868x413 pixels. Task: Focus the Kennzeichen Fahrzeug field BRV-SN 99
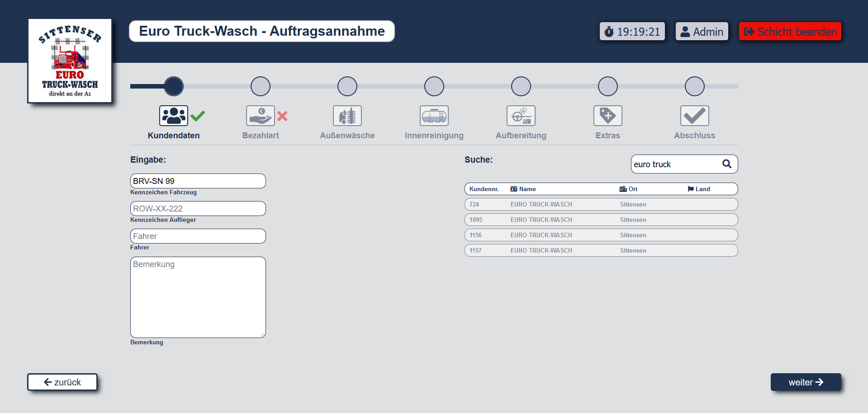tap(198, 181)
